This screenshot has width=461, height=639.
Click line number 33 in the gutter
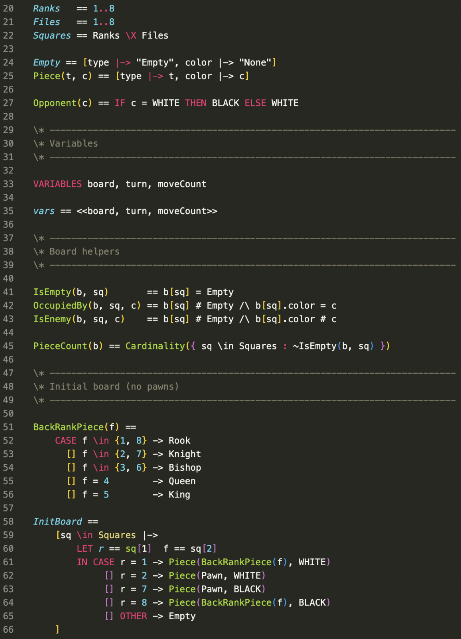tap(8, 184)
